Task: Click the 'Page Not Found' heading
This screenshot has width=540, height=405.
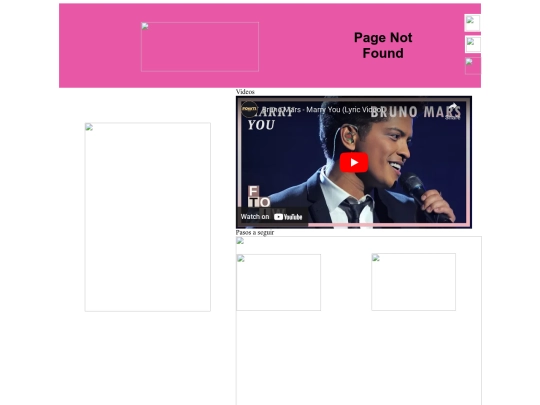Action: [x=383, y=45]
